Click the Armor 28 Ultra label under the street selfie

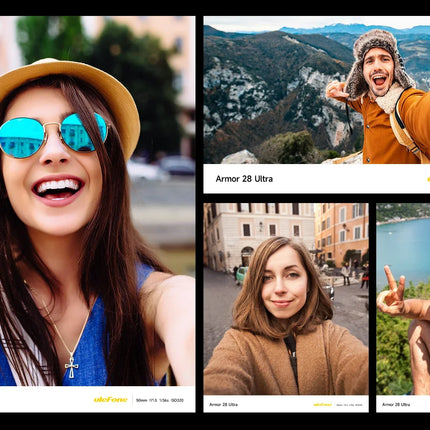[x=223, y=405]
